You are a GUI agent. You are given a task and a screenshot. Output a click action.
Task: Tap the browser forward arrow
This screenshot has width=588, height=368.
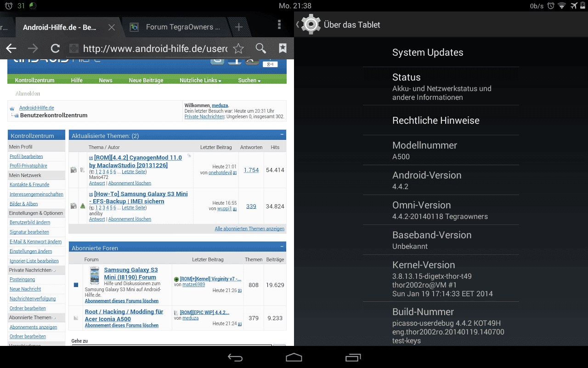point(33,48)
